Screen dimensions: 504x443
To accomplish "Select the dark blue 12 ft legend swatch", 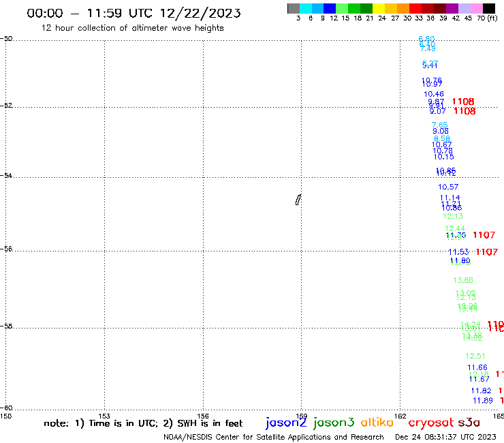I will pos(330,8).
